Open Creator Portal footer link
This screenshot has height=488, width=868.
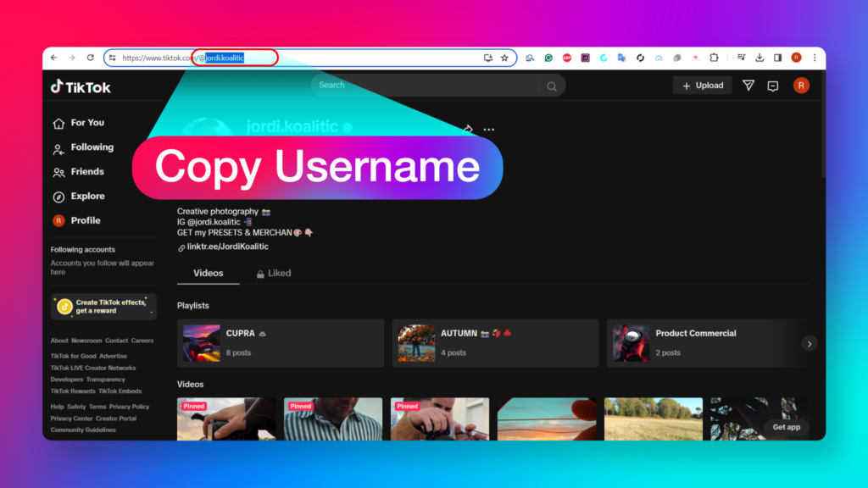click(115, 419)
